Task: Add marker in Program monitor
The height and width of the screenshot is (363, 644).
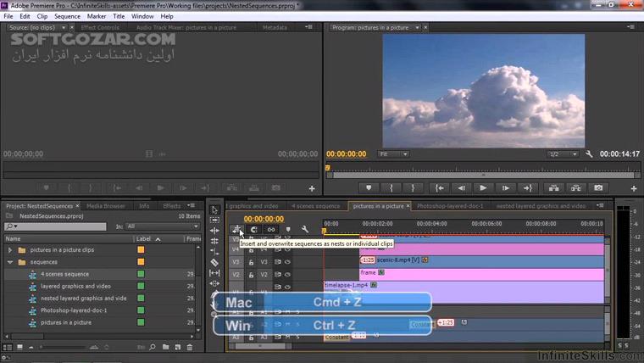Action: point(369,188)
